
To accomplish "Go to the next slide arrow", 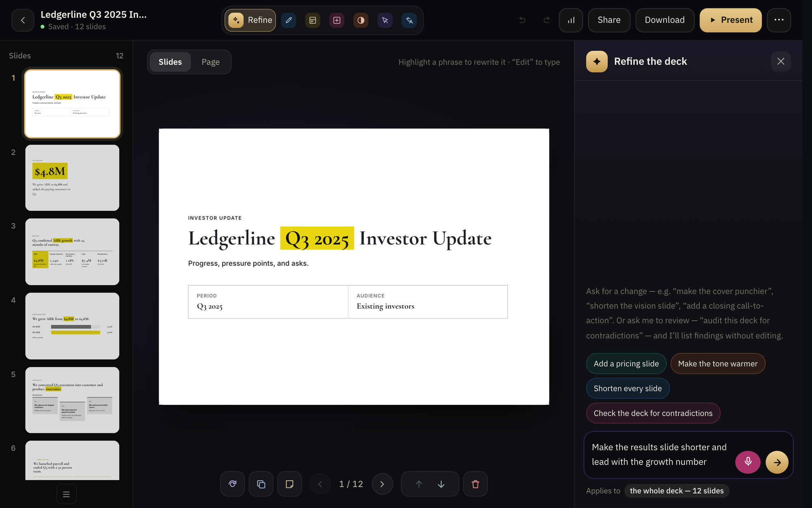I will (382, 484).
